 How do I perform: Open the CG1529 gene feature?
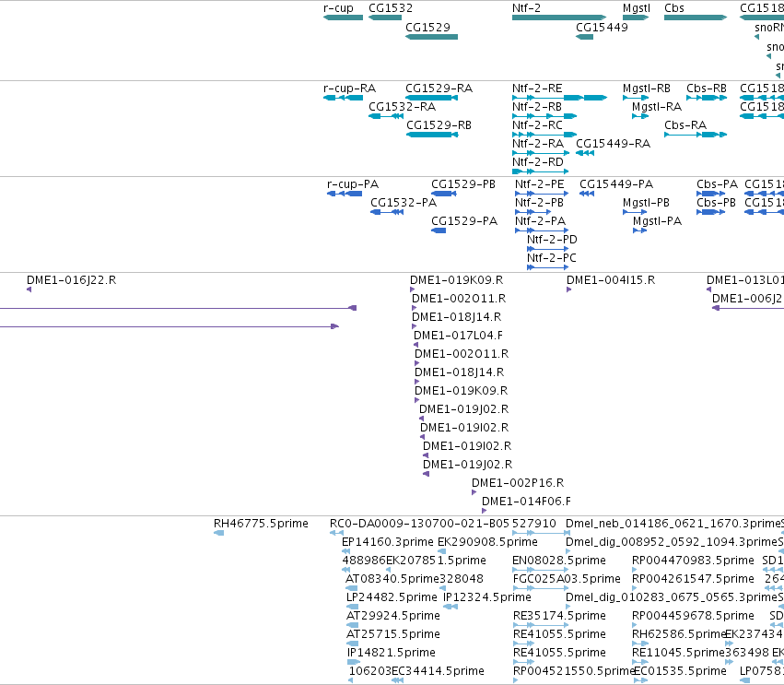pos(431,37)
